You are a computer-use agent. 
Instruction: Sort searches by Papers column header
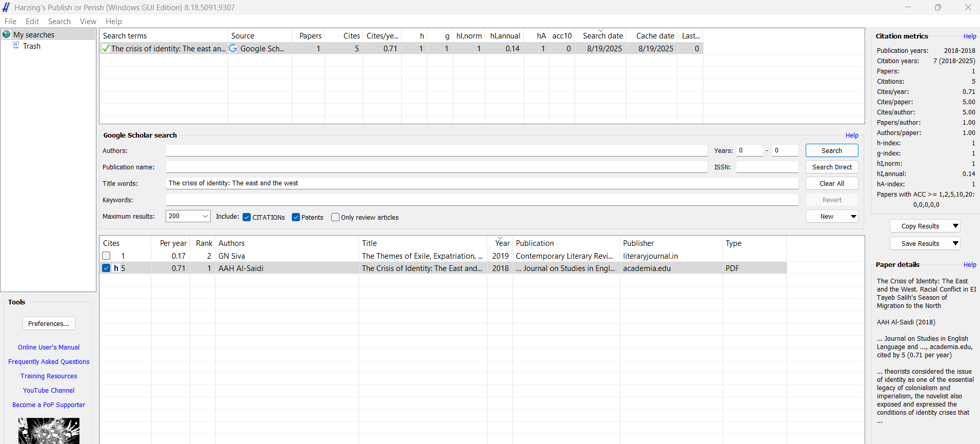[308, 36]
